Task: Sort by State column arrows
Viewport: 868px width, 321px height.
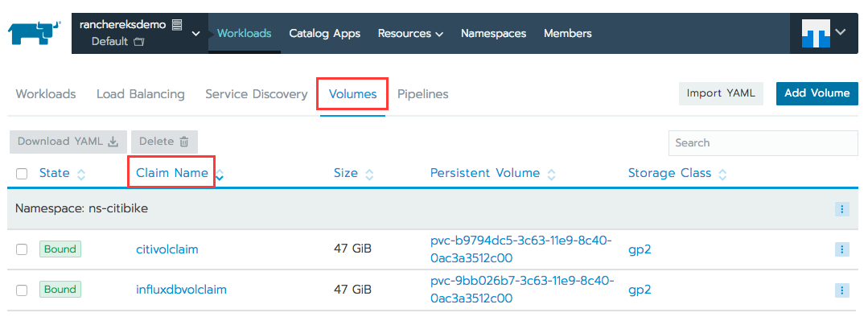Action: [81, 175]
